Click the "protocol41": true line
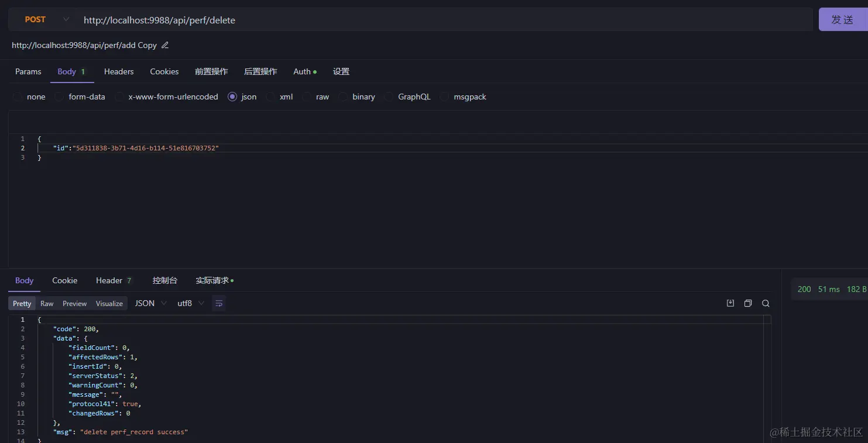This screenshot has height=443, width=868. tap(105, 404)
